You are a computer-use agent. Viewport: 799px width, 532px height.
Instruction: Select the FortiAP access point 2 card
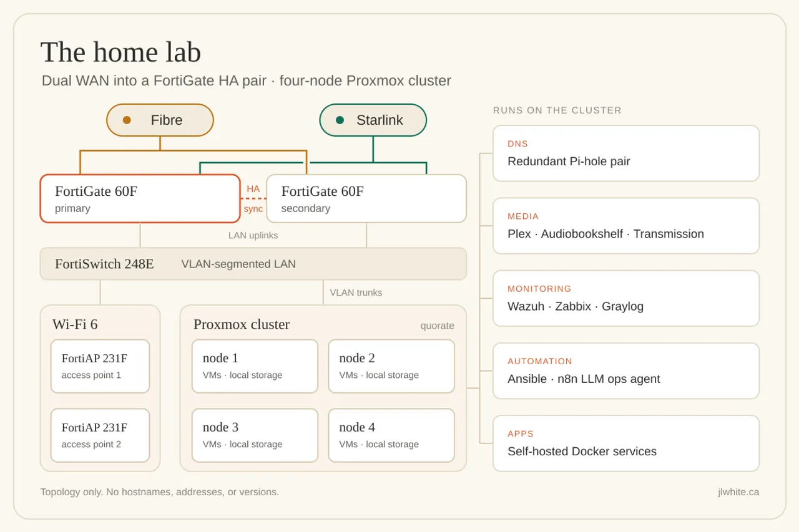(x=100, y=435)
